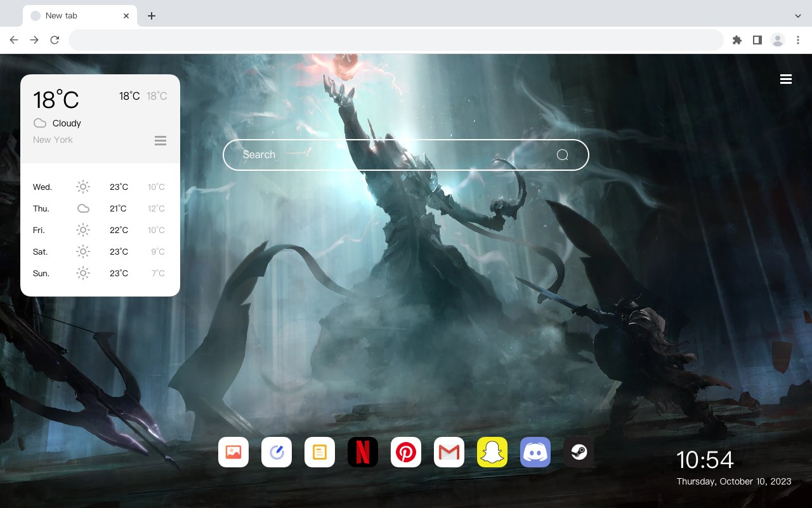
Task: Click the search magnifier icon
Action: (x=562, y=155)
